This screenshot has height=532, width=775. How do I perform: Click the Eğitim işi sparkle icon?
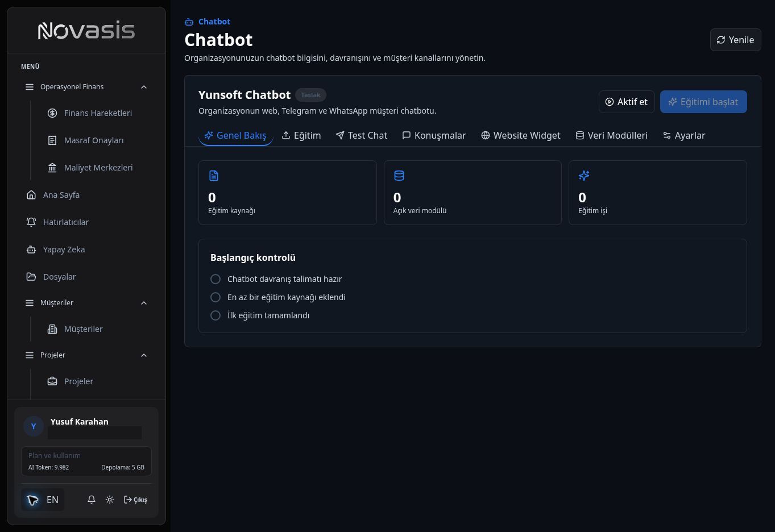[x=584, y=176]
